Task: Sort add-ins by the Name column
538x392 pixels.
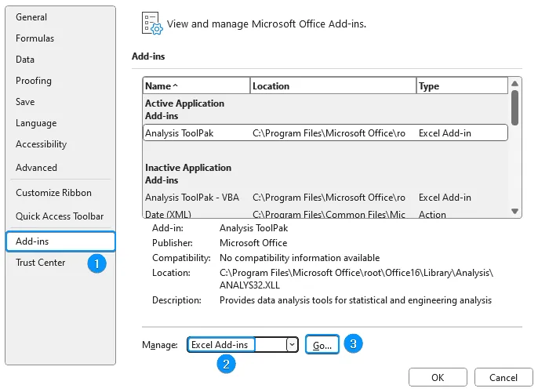Action: [x=196, y=86]
